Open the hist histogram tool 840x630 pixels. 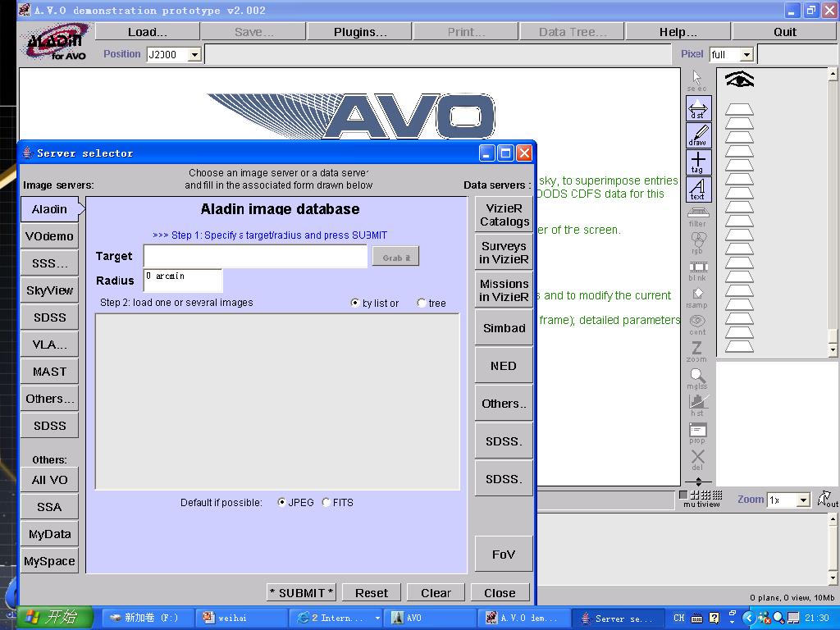[x=697, y=405]
